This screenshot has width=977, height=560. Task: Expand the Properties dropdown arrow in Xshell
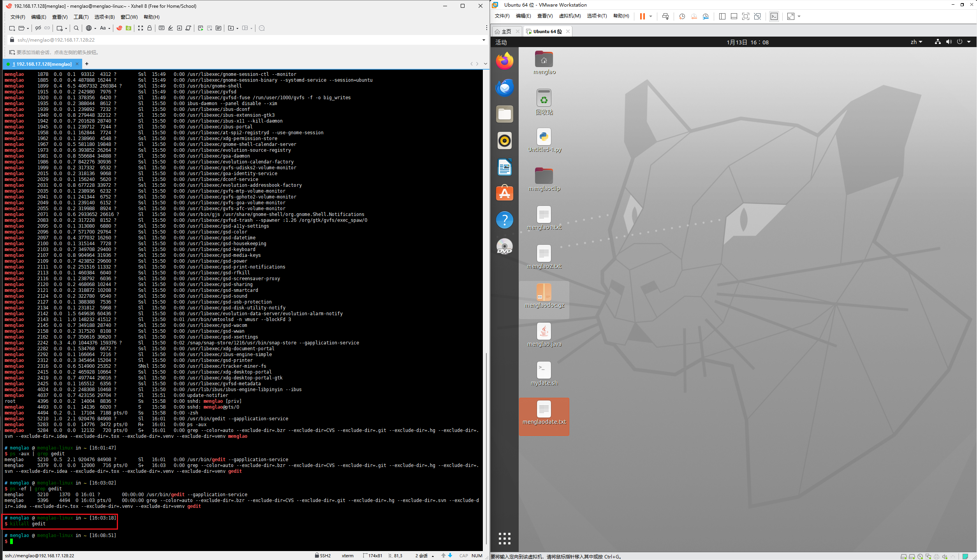(x=66, y=28)
